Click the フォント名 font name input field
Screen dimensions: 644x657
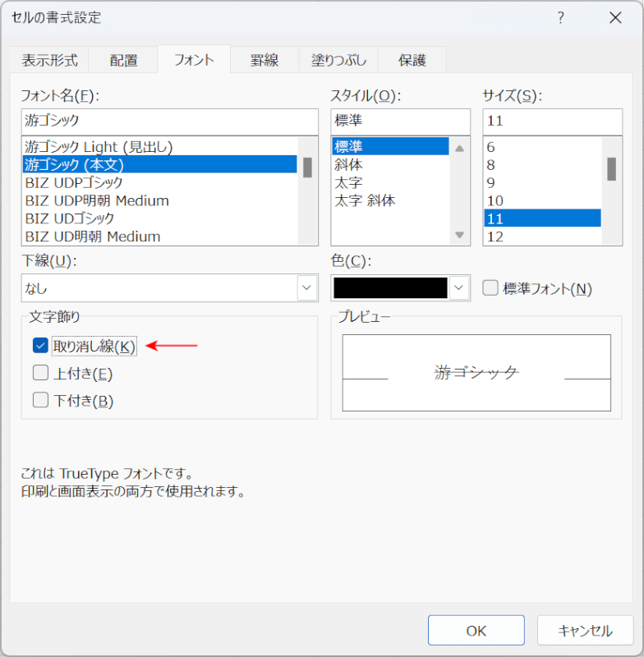(170, 121)
